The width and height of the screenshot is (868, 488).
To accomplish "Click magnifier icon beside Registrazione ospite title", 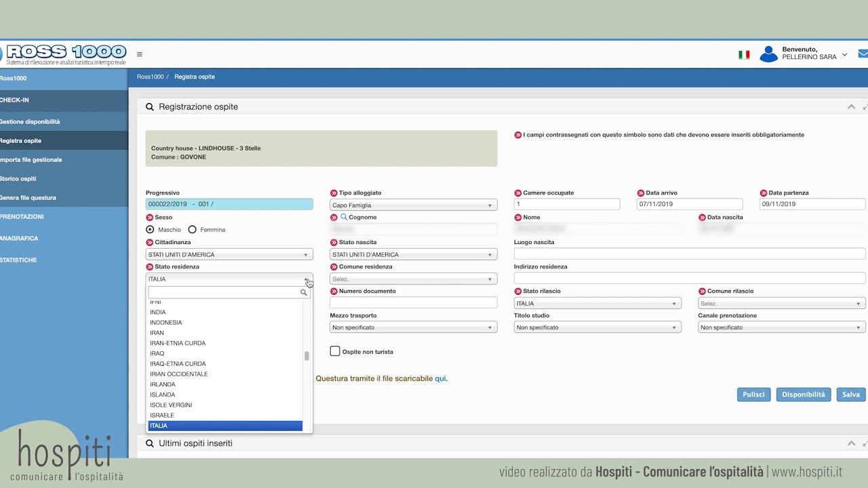I will pos(150,107).
